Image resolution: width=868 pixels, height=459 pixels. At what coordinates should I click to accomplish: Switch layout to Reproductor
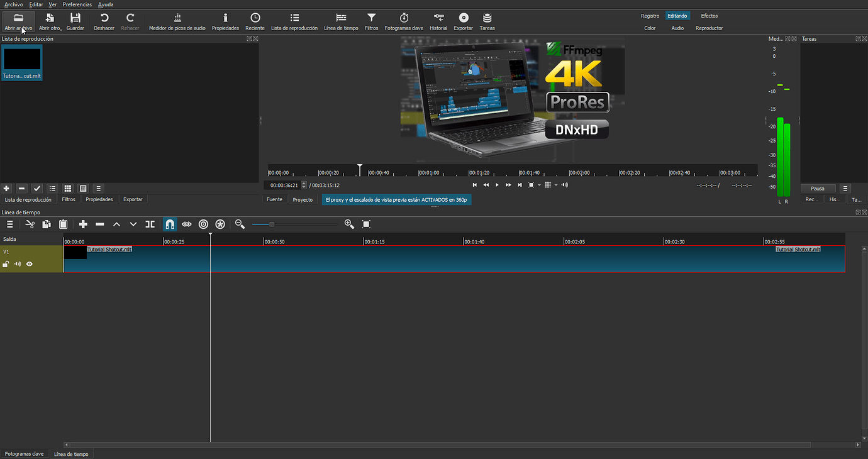pos(709,28)
